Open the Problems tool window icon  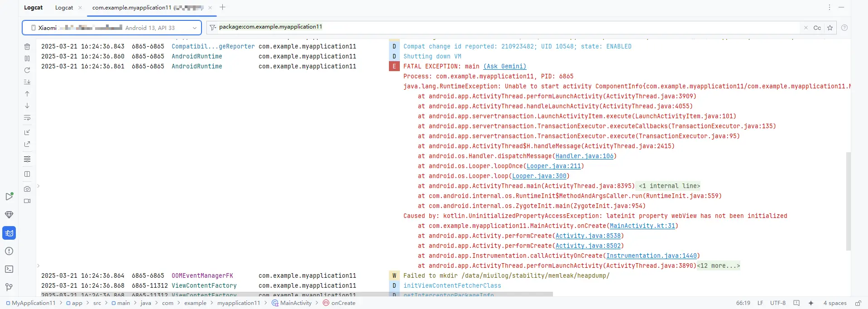click(x=9, y=251)
